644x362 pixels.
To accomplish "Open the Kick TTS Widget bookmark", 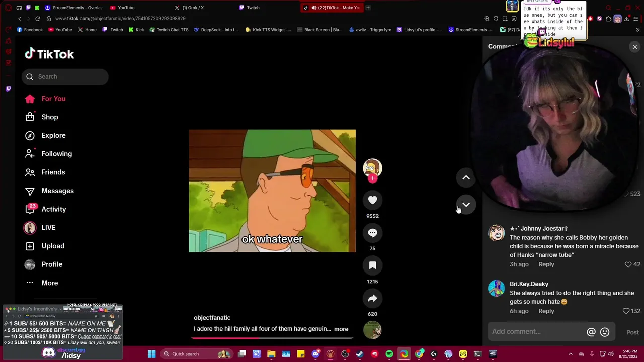I will tap(268, 30).
